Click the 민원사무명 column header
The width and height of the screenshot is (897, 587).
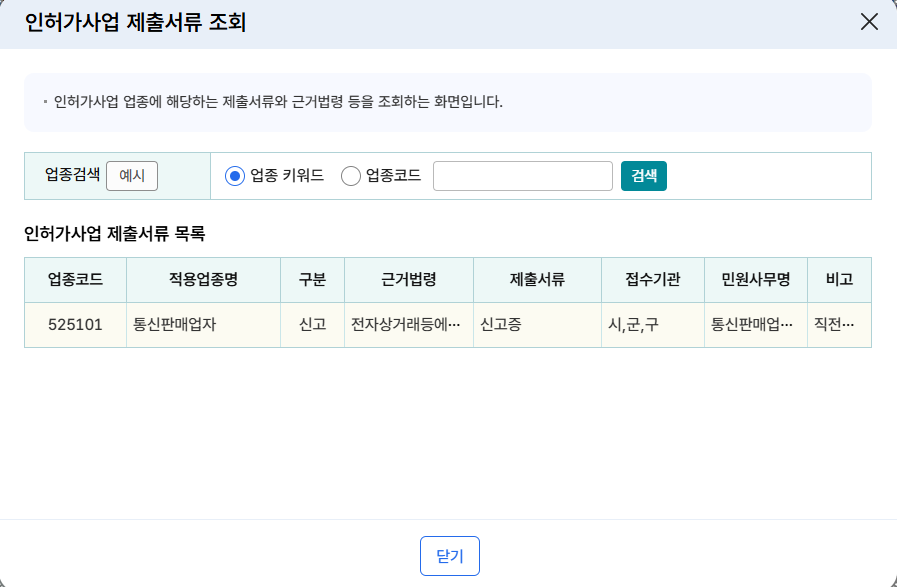click(x=755, y=279)
